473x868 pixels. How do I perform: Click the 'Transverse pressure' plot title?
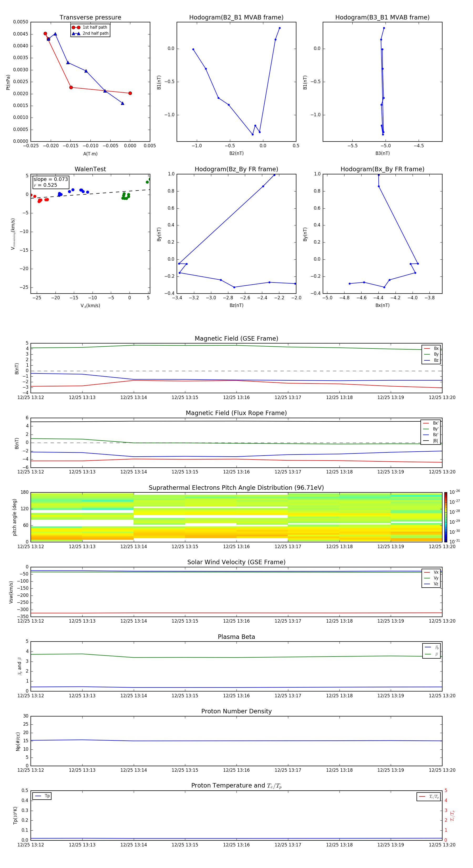point(90,17)
